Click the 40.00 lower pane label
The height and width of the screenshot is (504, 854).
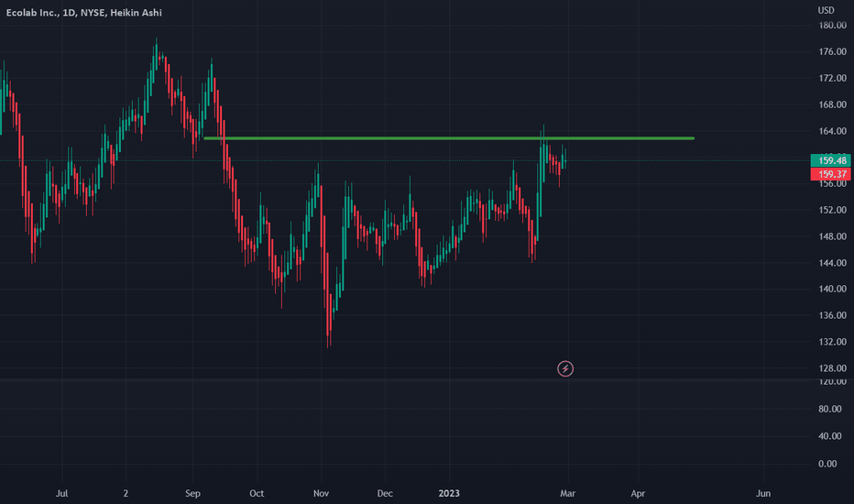830,436
